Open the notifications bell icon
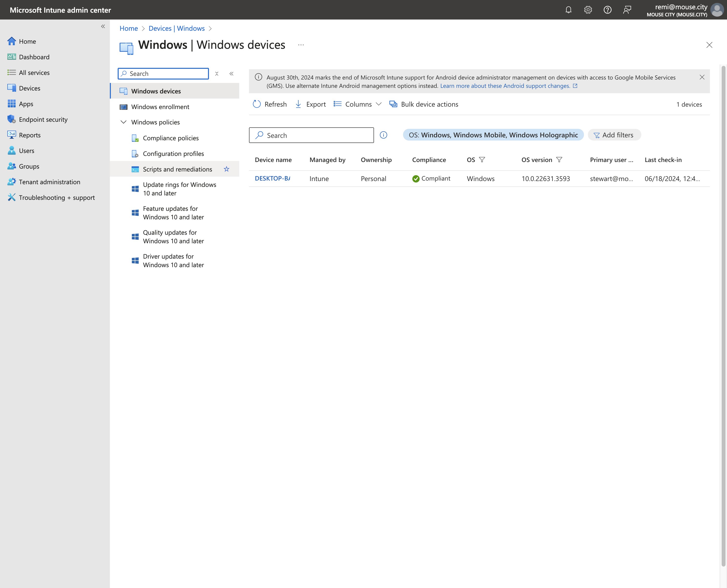This screenshot has height=588, width=727. click(x=568, y=10)
